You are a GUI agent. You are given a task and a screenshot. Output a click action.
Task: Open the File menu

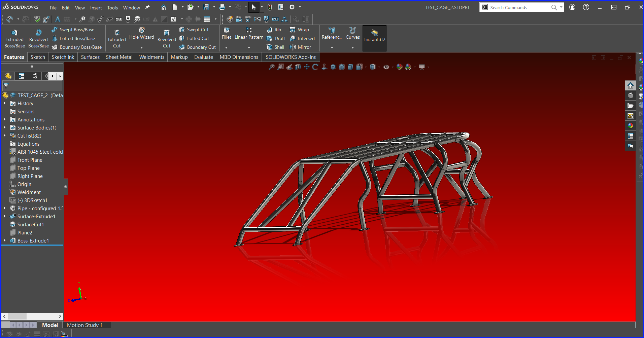click(53, 7)
